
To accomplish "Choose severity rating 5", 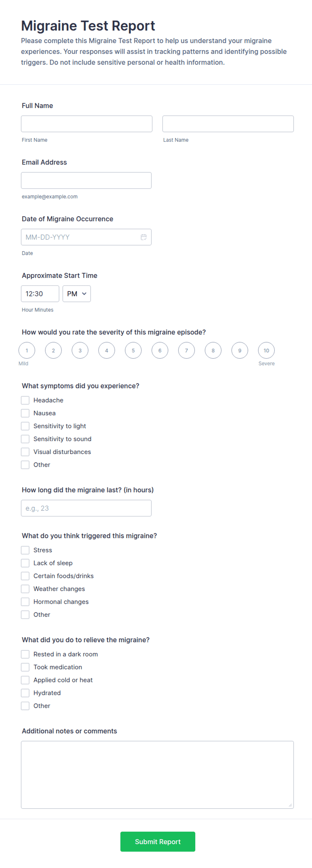I will coord(133,351).
